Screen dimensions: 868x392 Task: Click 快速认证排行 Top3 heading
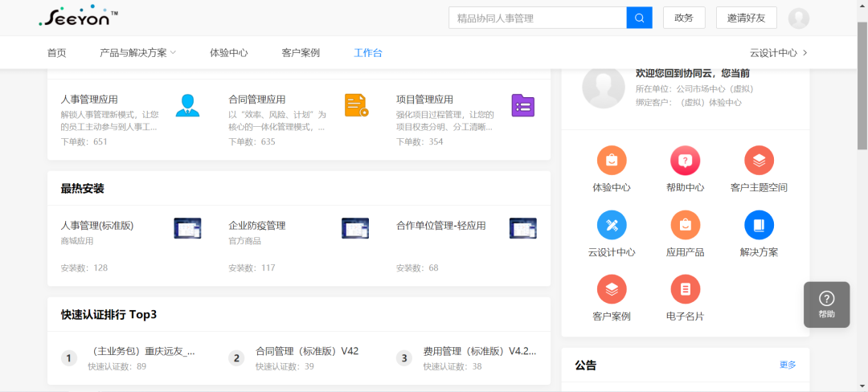click(x=109, y=315)
